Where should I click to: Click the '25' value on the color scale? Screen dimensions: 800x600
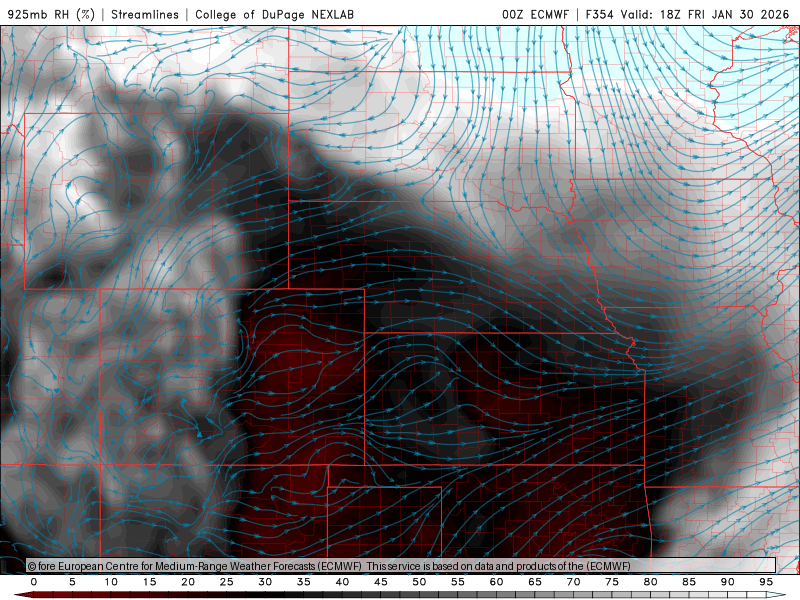(x=227, y=582)
